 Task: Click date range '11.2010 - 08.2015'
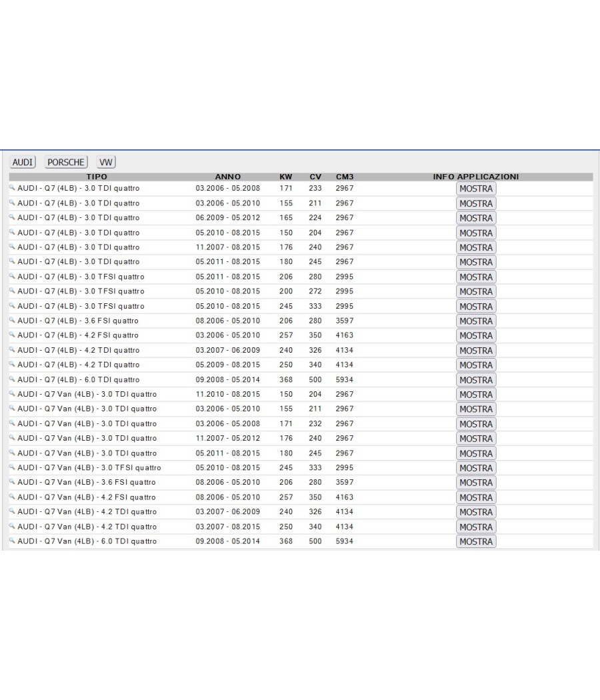228,394
